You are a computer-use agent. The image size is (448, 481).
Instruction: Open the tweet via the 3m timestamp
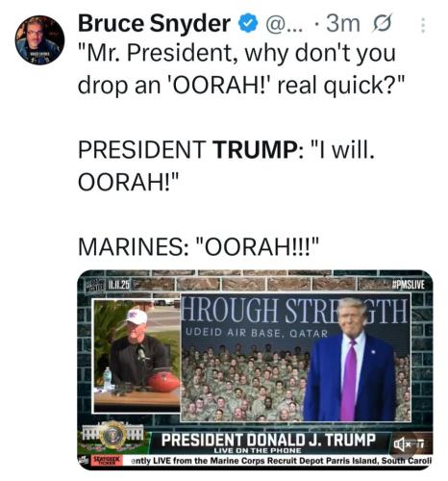click(x=343, y=23)
